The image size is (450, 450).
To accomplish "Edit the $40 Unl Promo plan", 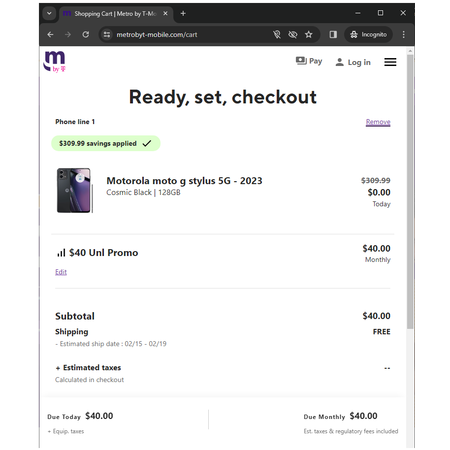I will (61, 272).
